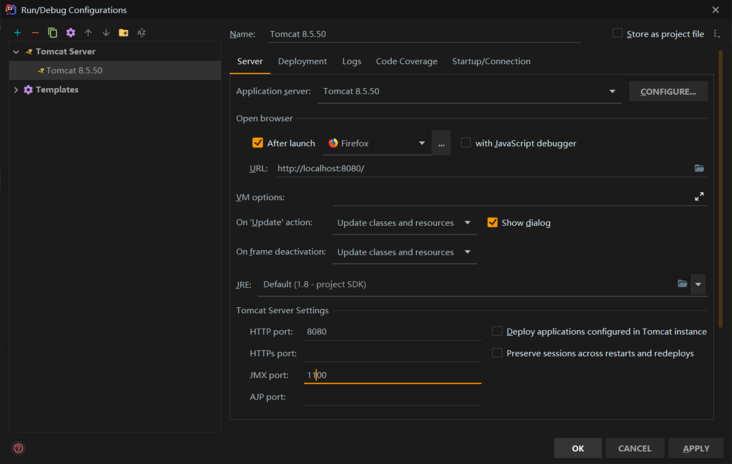This screenshot has width=732, height=464.
Task: Expand the VM options field editor
Action: click(x=699, y=197)
